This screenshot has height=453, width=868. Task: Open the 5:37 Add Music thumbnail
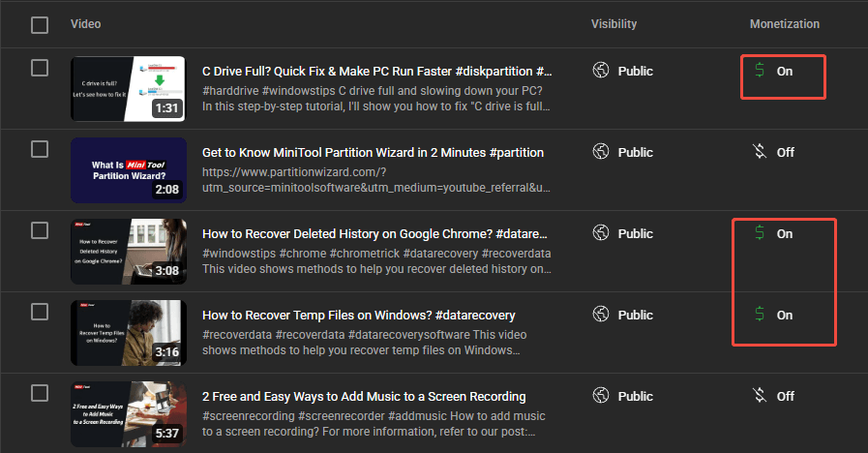point(128,414)
